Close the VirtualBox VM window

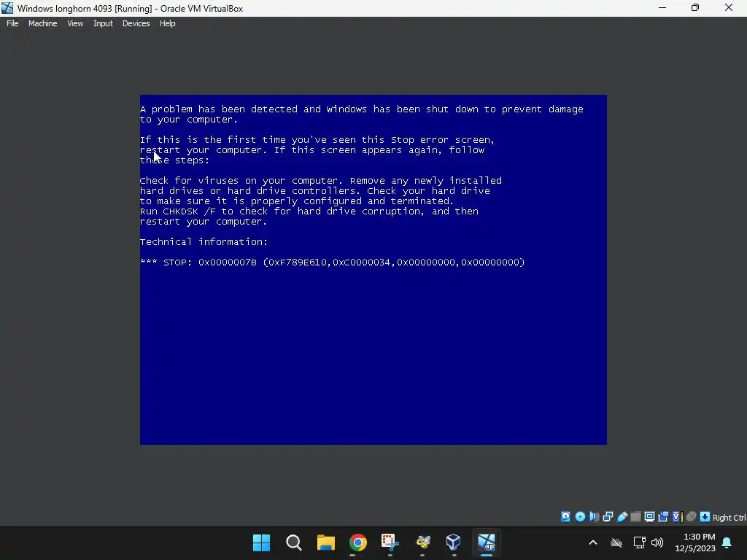point(729,8)
